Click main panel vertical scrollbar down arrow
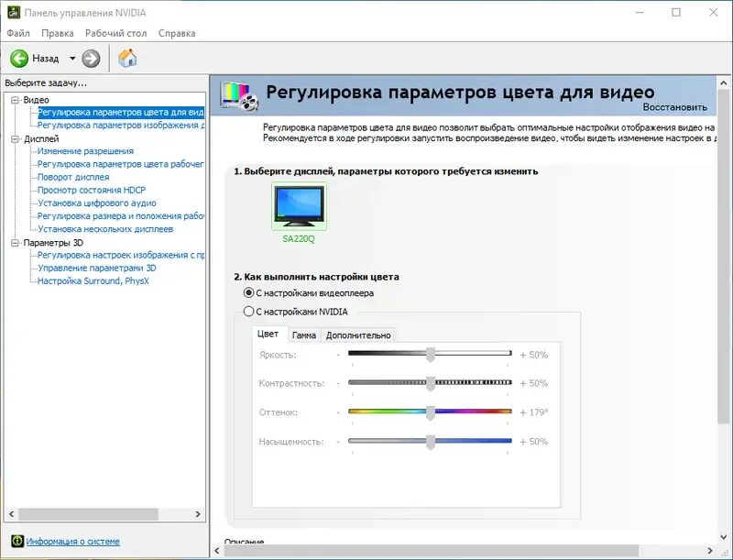 723,537
